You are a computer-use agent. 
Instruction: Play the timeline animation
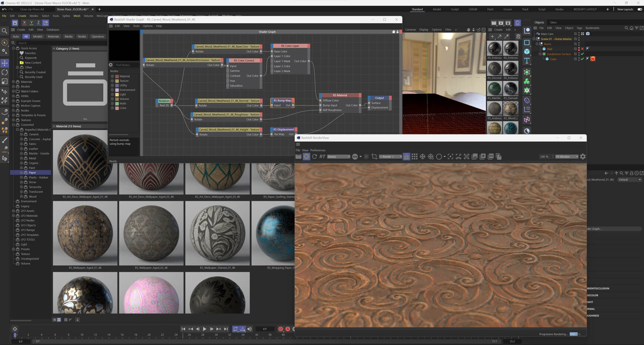click(x=204, y=329)
